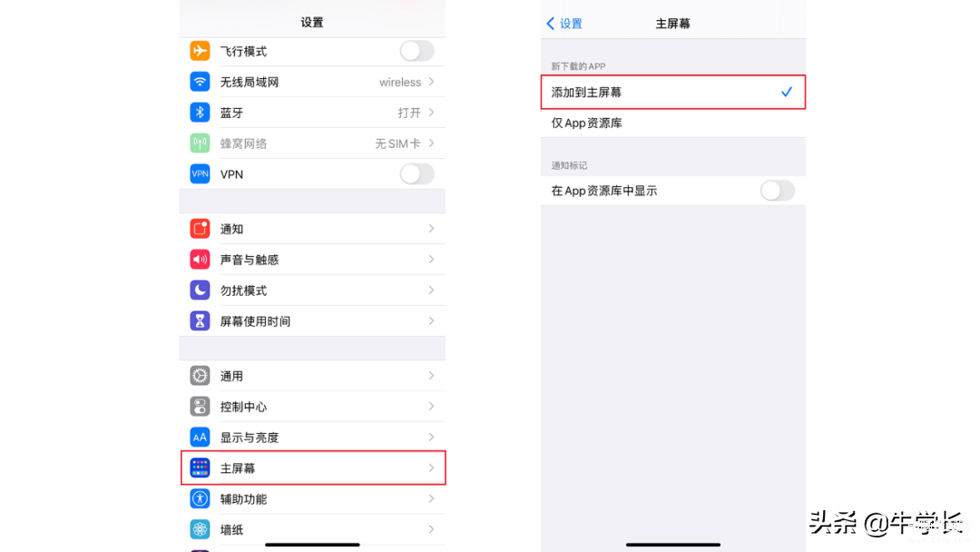Tap the red Notifications icon
The image size is (980, 552).
200,229
